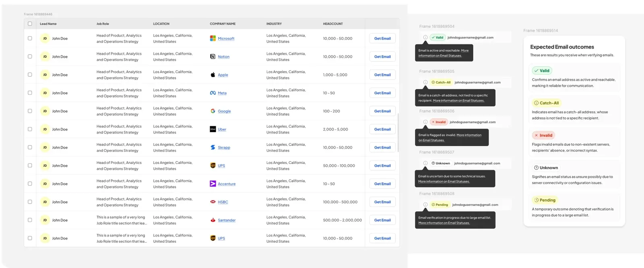Click the info icon beside the Valid badge
644x268 pixels.
click(425, 37)
